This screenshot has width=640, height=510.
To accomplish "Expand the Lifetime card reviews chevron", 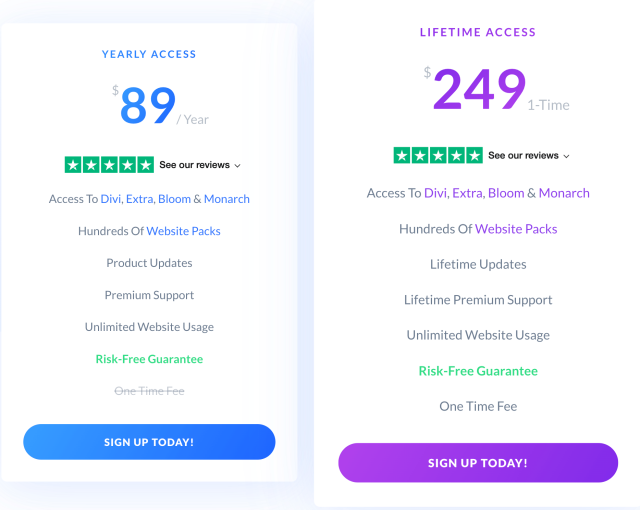I will 566,156.
